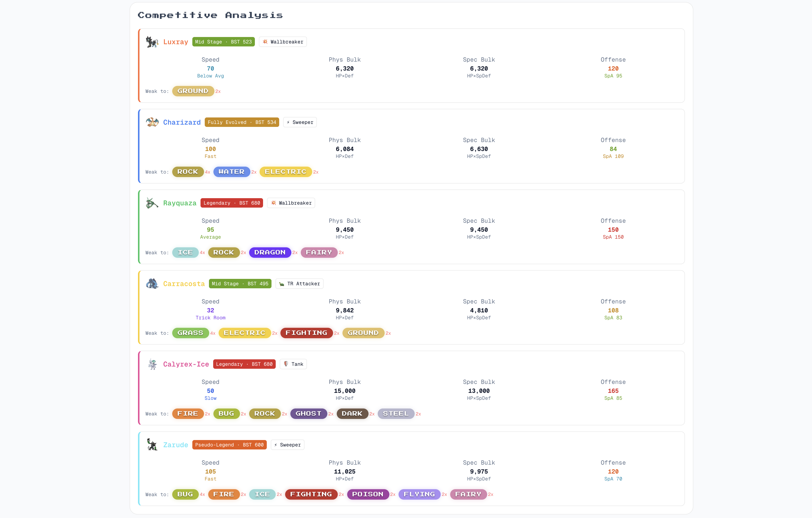Open the Carracosta name link
This screenshot has height=518, width=812.
184,284
